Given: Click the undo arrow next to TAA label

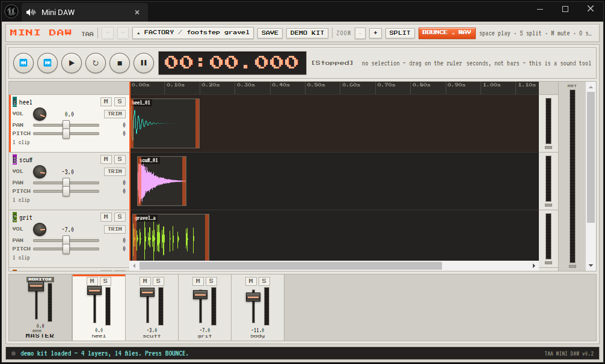Looking at the screenshot, I should click(108, 33).
